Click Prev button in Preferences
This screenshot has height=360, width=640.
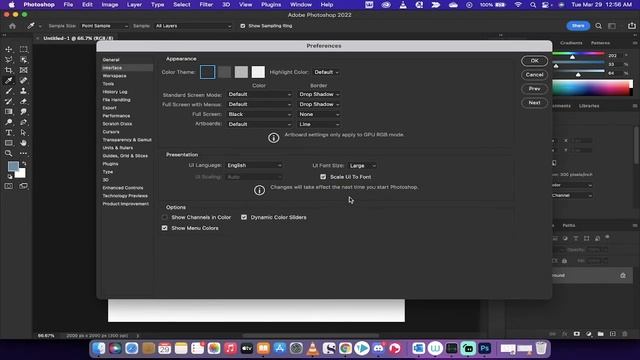[534, 89]
